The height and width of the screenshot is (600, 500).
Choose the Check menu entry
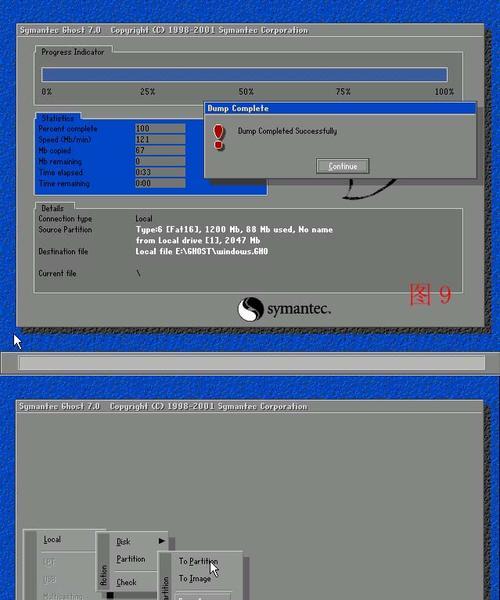[x=126, y=582]
